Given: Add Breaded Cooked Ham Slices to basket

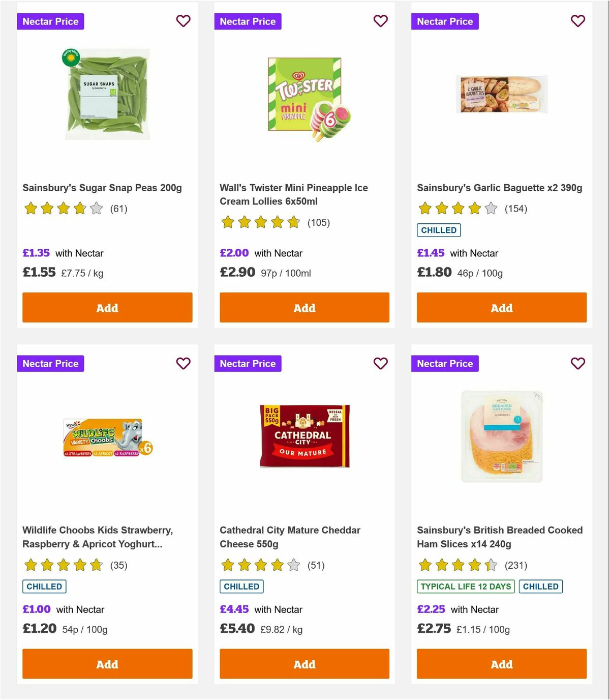Looking at the screenshot, I should (x=501, y=664).
